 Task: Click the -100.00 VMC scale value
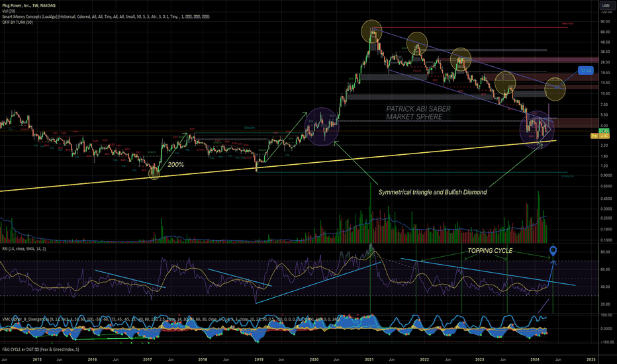tap(607, 342)
